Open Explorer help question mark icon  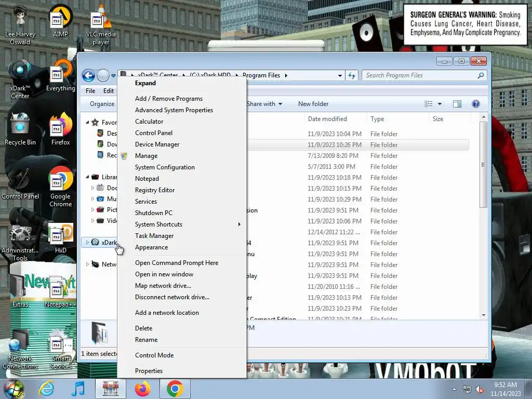tap(476, 104)
